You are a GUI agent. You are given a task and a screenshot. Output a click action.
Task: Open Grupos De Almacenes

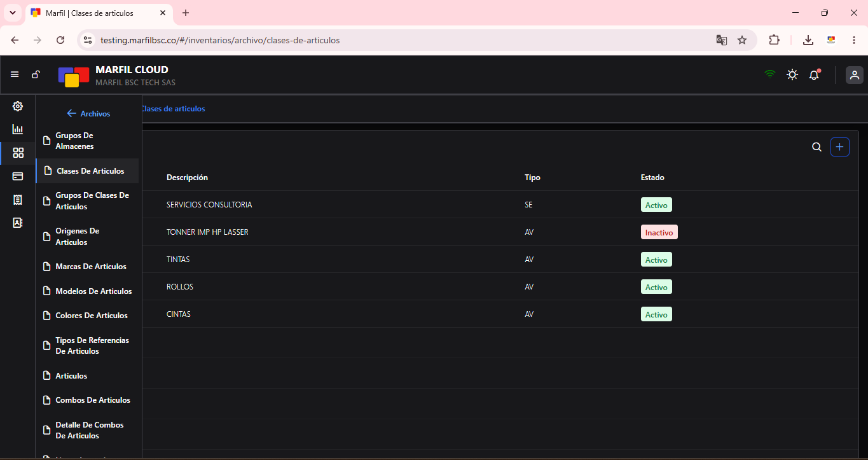88,141
